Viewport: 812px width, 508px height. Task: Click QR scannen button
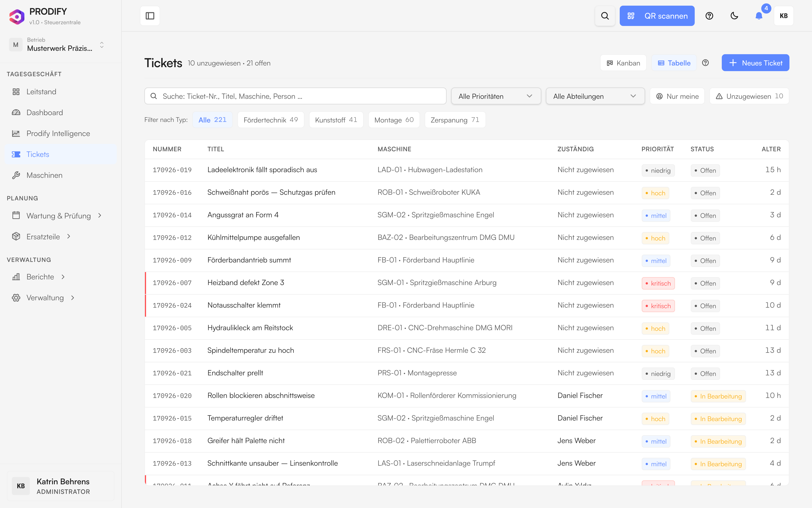[657, 16]
